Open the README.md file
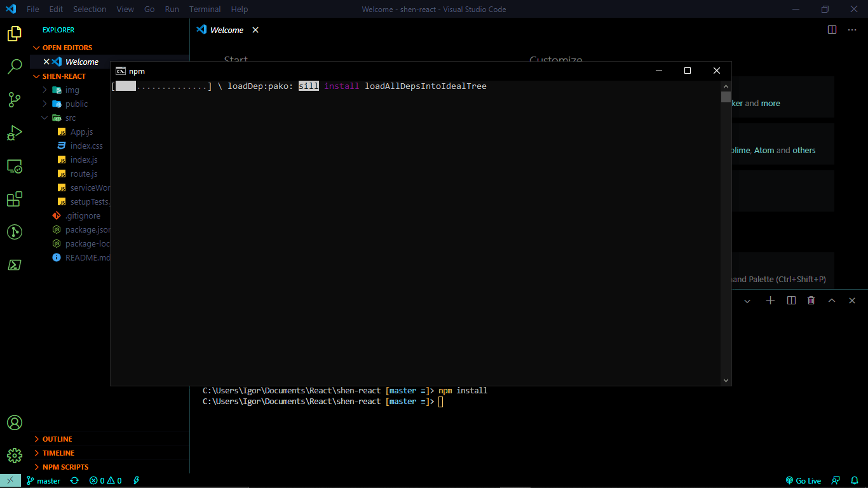The height and width of the screenshot is (488, 868). pyautogui.click(x=87, y=258)
